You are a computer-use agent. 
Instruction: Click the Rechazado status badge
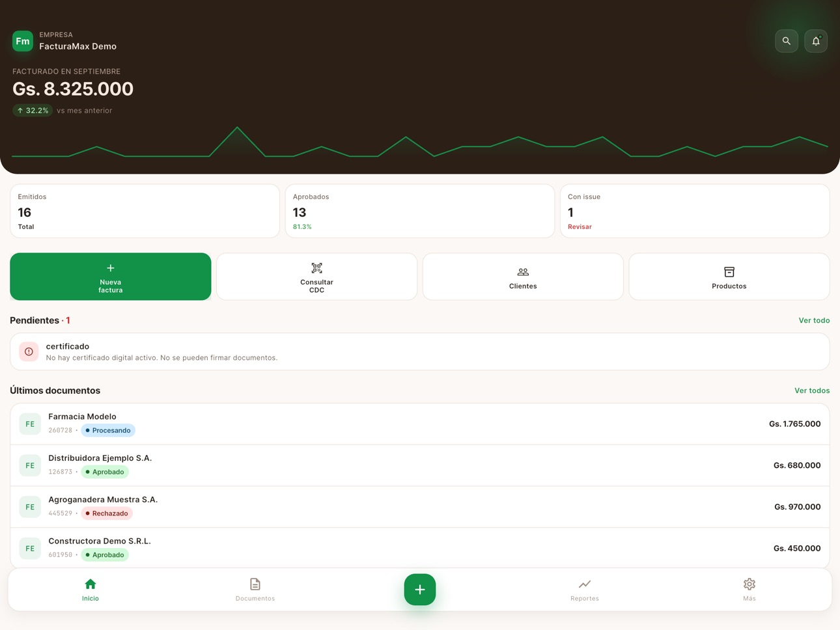[107, 514]
